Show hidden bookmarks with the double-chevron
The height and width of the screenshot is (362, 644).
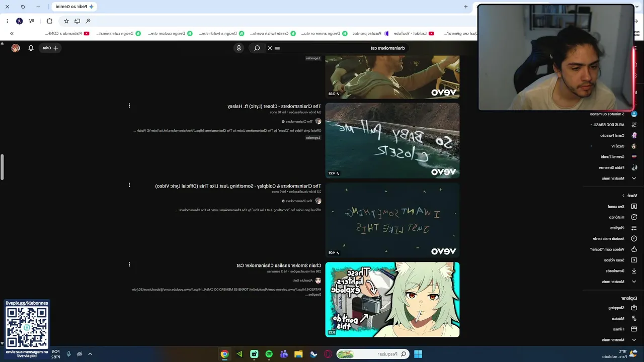click(x=12, y=34)
